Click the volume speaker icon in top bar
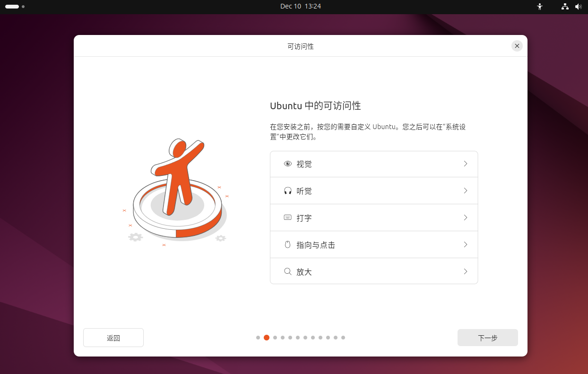This screenshot has height=374, width=588. (578, 7)
